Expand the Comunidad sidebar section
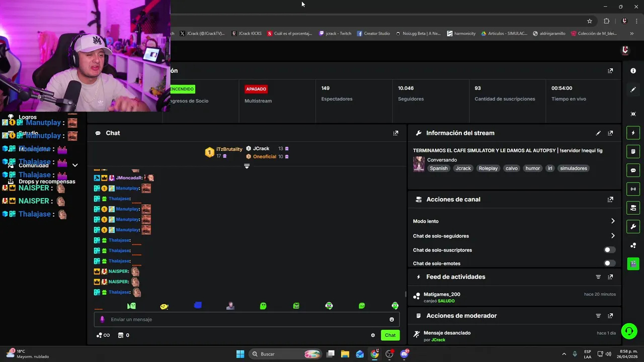The height and width of the screenshot is (362, 644). (75, 165)
